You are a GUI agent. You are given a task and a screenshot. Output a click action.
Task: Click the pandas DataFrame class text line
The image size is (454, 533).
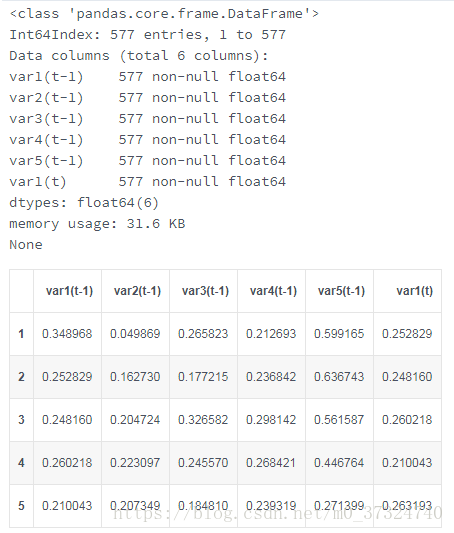pyautogui.click(x=164, y=14)
